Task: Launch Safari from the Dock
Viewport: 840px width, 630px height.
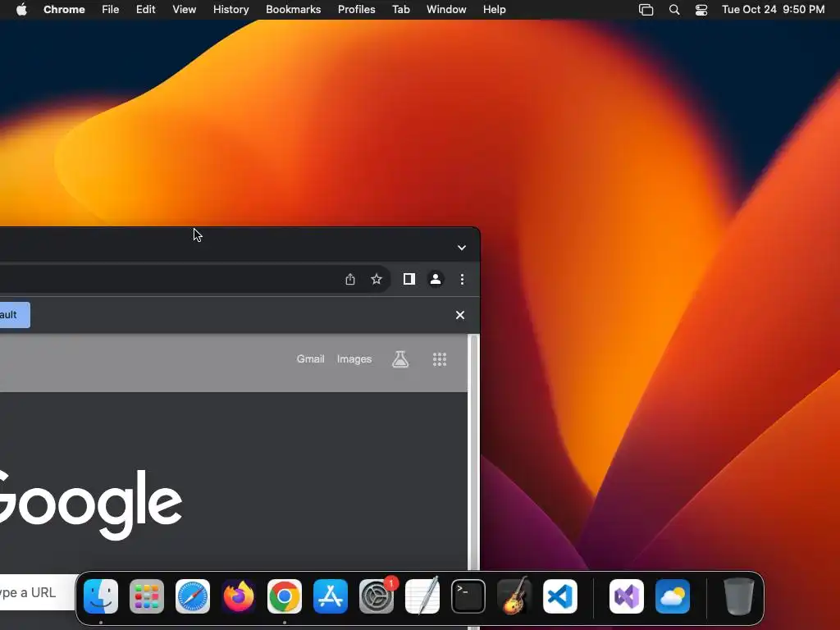Action: (x=193, y=596)
